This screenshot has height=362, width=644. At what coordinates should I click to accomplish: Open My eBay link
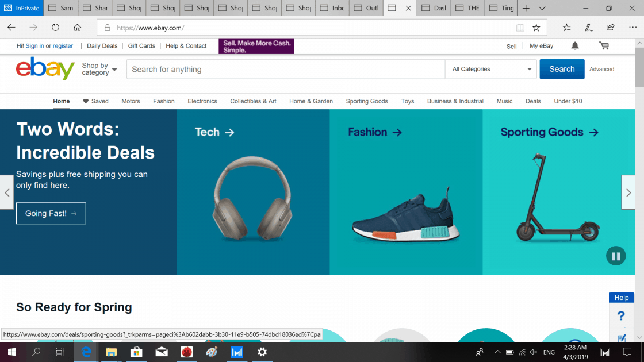(541, 45)
